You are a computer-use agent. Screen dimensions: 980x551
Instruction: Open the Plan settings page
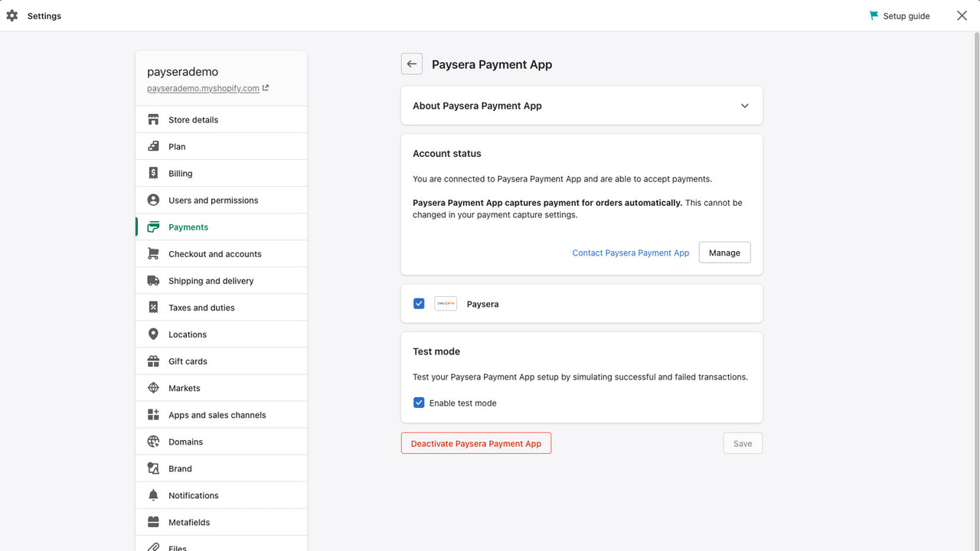(221, 146)
